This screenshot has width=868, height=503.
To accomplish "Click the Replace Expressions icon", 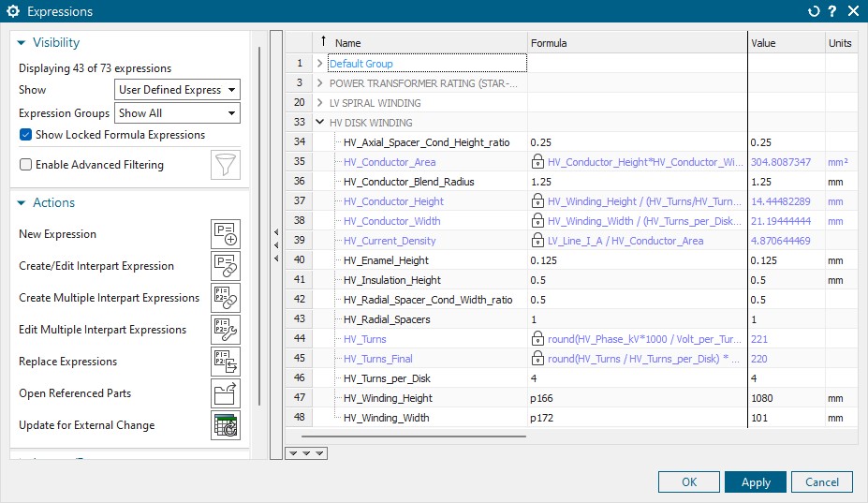I will click(x=225, y=362).
